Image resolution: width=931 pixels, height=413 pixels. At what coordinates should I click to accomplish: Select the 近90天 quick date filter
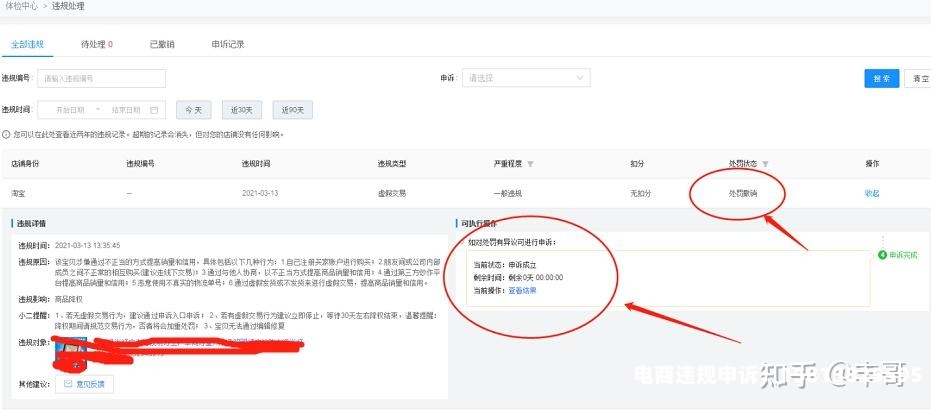pyautogui.click(x=293, y=110)
